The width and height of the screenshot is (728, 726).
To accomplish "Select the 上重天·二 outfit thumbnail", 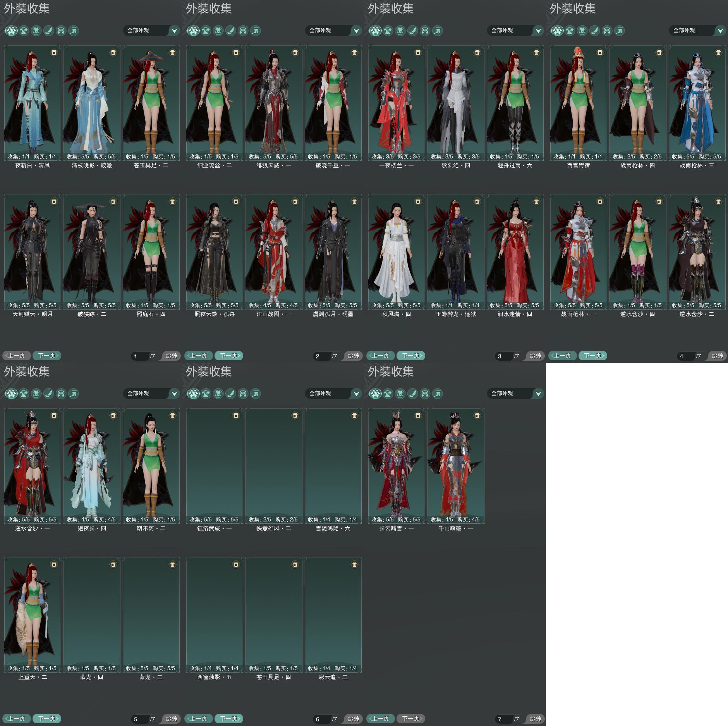I will pos(33,614).
